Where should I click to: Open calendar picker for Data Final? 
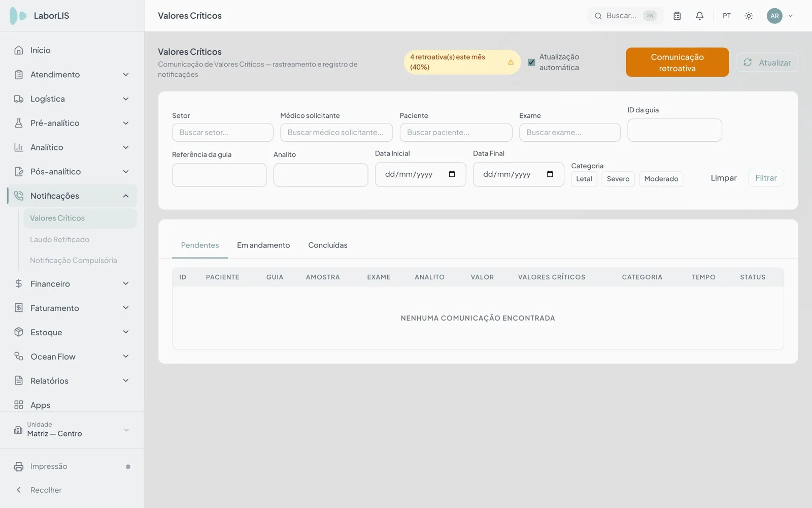[550, 174]
